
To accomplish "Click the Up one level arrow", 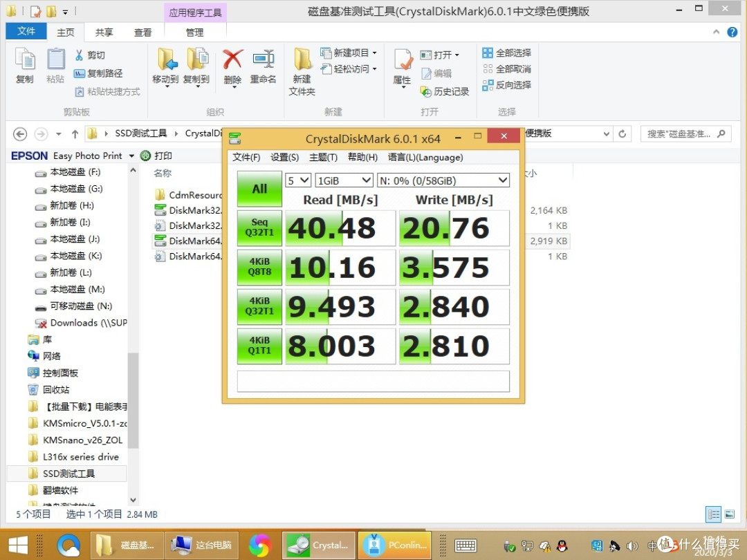I will [x=75, y=134].
